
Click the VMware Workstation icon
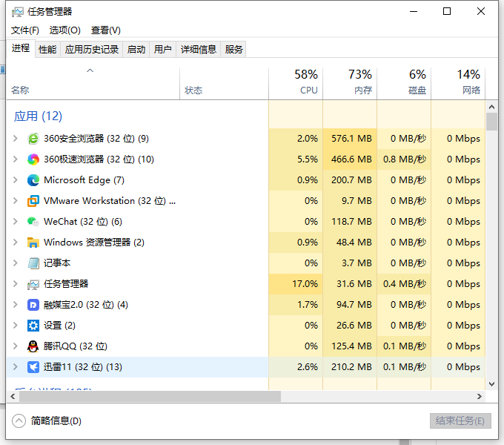(33, 201)
